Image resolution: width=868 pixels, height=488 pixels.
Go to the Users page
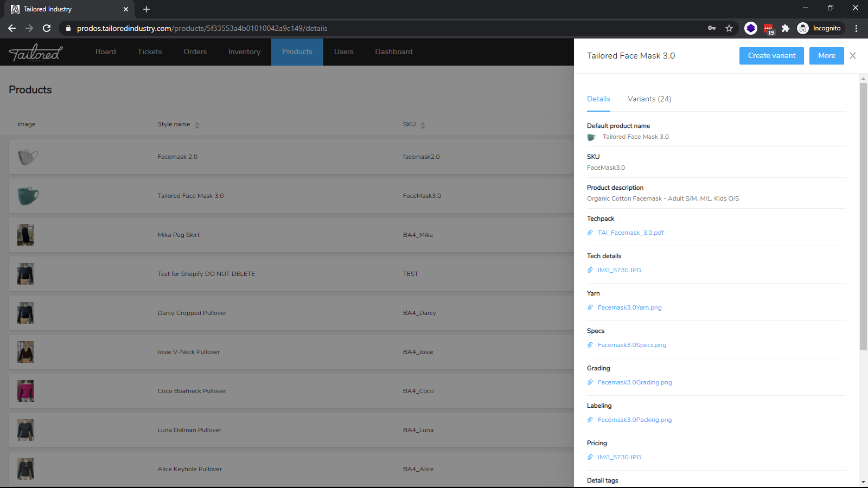coord(344,52)
